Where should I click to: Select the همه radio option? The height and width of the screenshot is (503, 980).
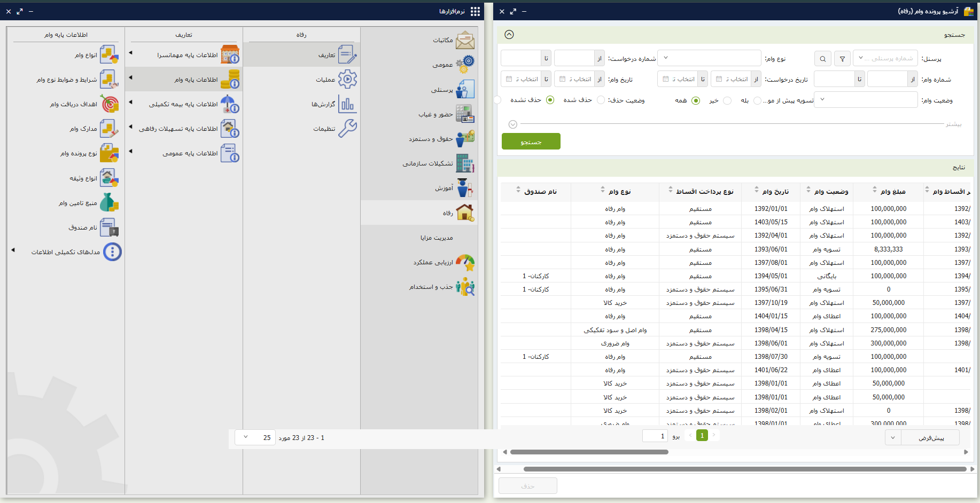[x=696, y=100]
